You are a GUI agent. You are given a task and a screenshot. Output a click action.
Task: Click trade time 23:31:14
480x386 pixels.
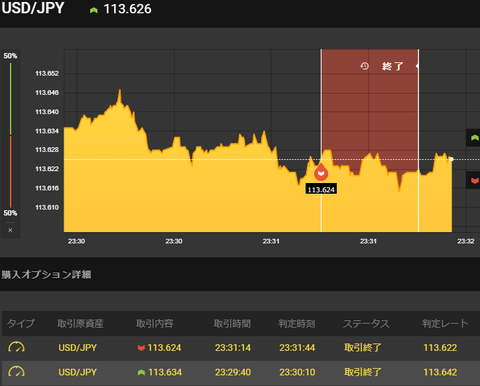[233, 348]
